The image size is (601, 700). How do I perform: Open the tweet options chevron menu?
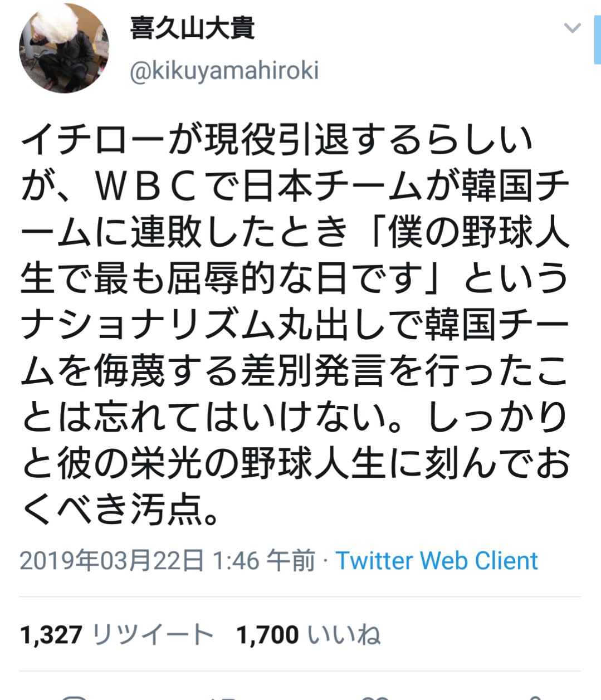[573, 28]
